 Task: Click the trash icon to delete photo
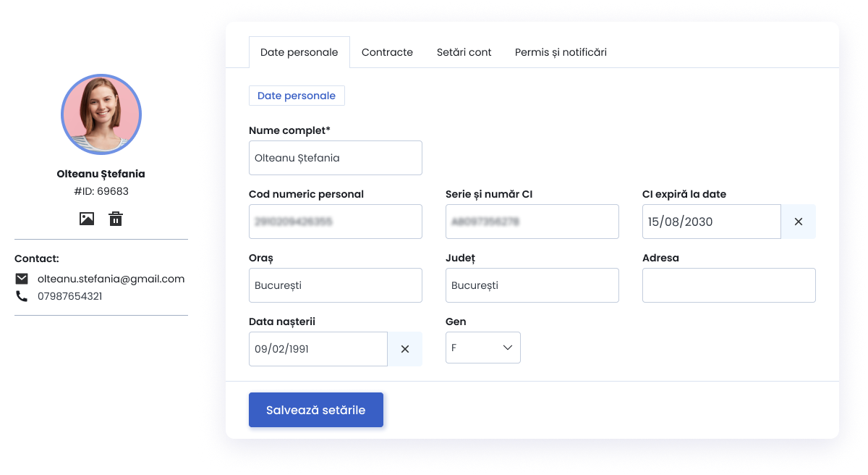tap(116, 219)
